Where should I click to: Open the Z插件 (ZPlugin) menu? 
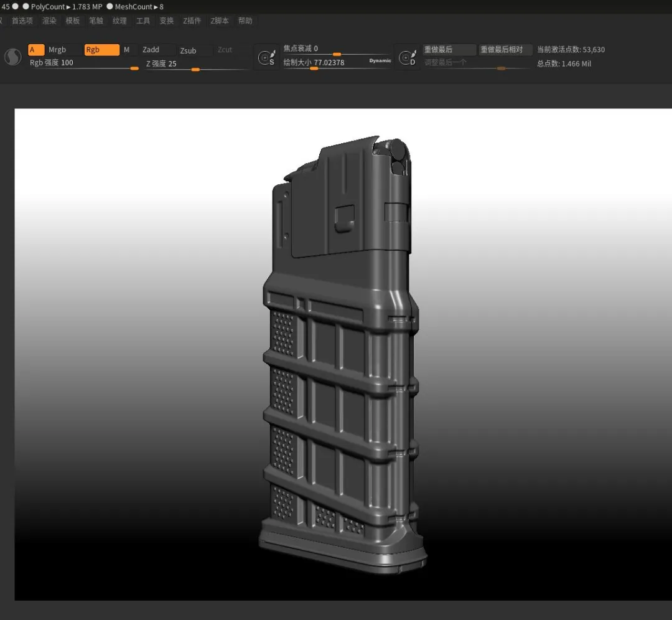tap(192, 21)
